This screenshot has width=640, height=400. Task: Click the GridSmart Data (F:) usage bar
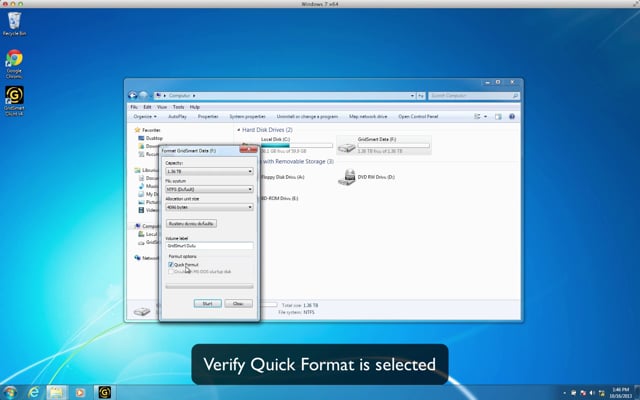pos(393,145)
